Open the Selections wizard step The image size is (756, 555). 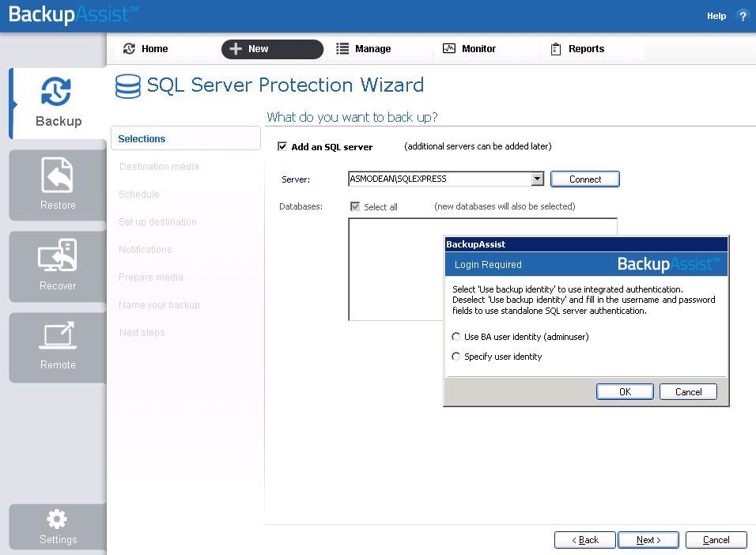point(186,139)
